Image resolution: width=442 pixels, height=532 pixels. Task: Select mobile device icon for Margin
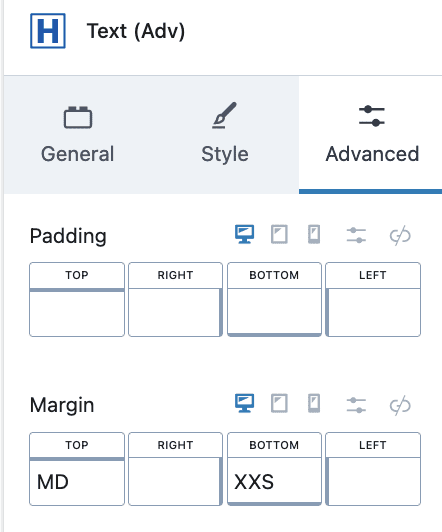(314, 403)
